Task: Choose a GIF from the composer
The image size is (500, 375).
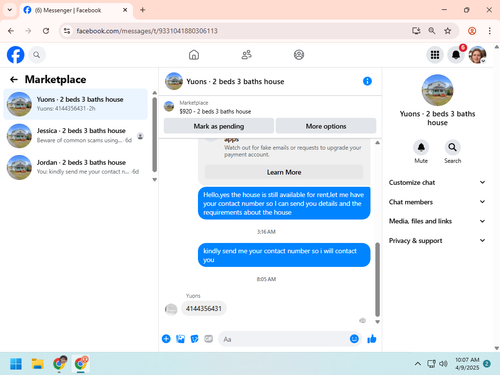Action: tap(209, 339)
